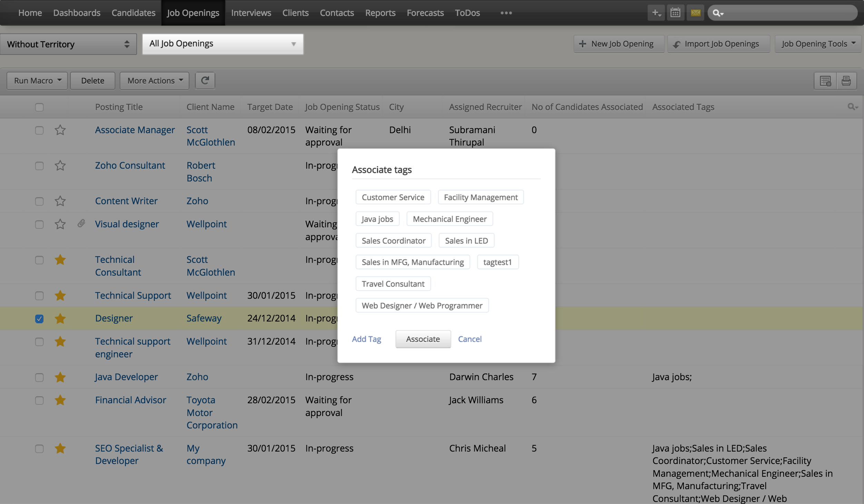Viewport: 864px width, 504px height.
Task: Click the Add Tag link
Action: (x=366, y=339)
